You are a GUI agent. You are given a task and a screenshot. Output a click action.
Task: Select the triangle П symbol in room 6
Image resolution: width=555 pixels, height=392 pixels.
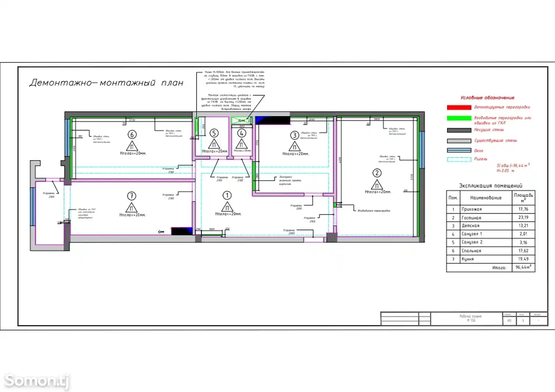click(x=132, y=146)
